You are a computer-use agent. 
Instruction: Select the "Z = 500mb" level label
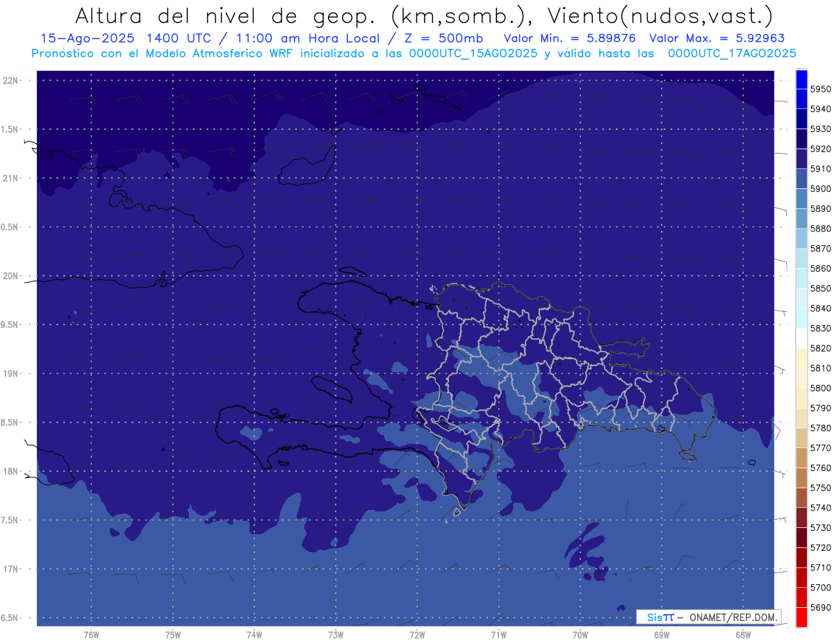click(441, 38)
